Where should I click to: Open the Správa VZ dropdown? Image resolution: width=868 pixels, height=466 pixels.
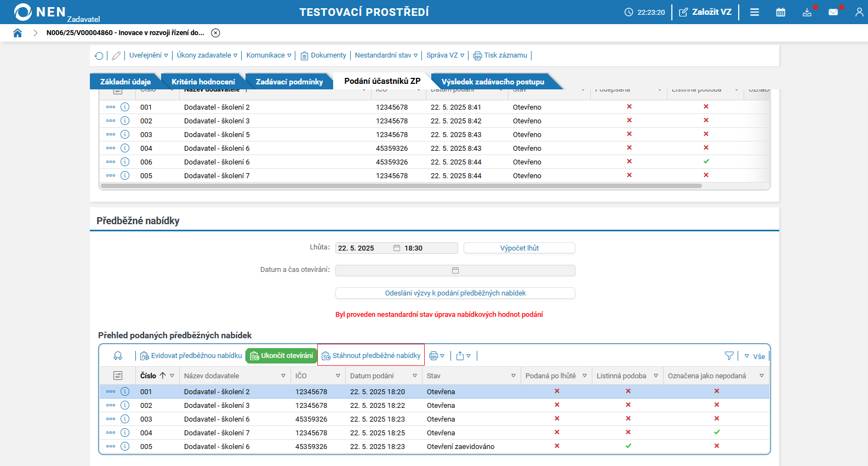click(446, 55)
